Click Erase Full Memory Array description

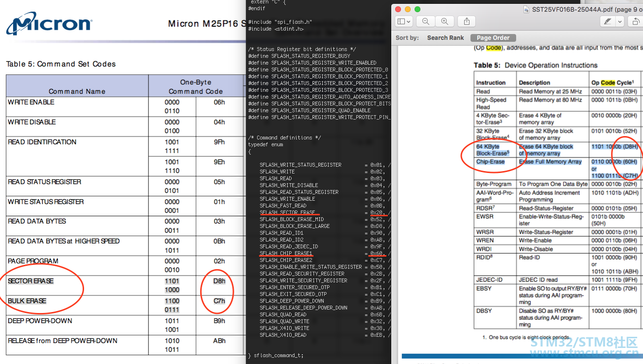pos(550,162)
